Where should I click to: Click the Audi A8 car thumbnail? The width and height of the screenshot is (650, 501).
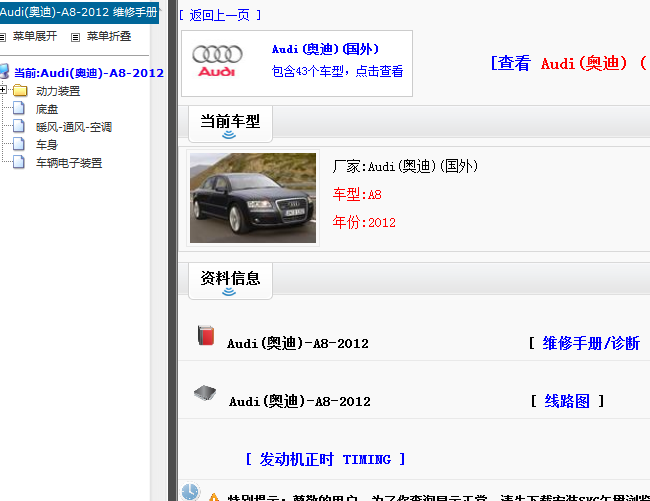click(253, 198)
